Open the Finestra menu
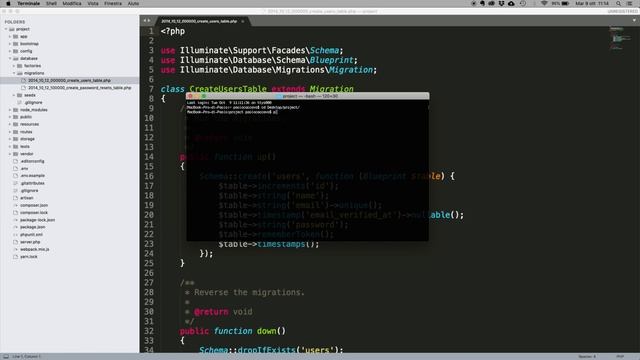The image size is (640, 360). point(113,3)
